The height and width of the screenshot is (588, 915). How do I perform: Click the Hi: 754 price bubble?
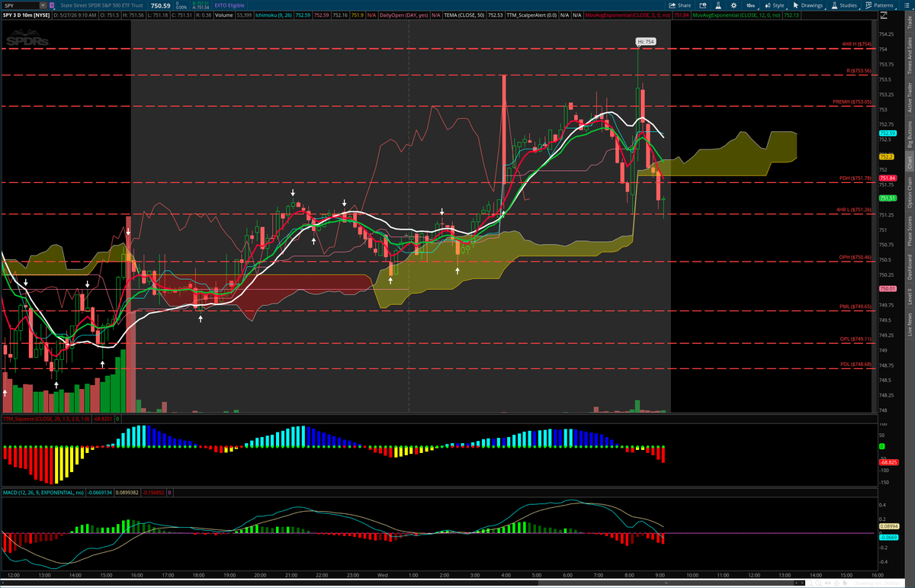tap(645, 41)
